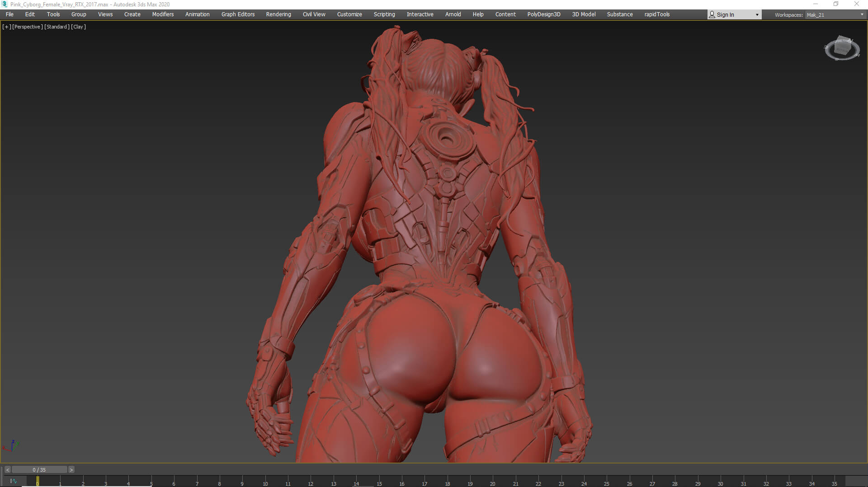Open the [Standard] viewport shading menu
This screenshot has height=487, width=868.
57,27
